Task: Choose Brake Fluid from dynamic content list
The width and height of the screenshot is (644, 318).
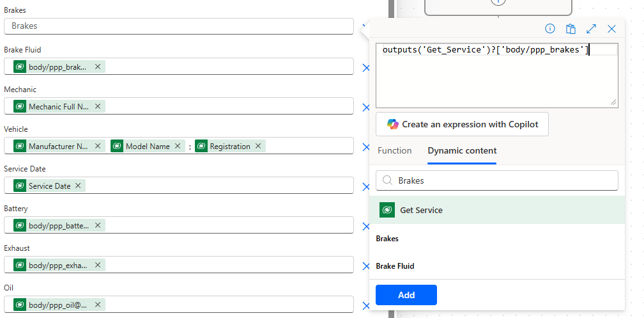Action: coord(394,266)
